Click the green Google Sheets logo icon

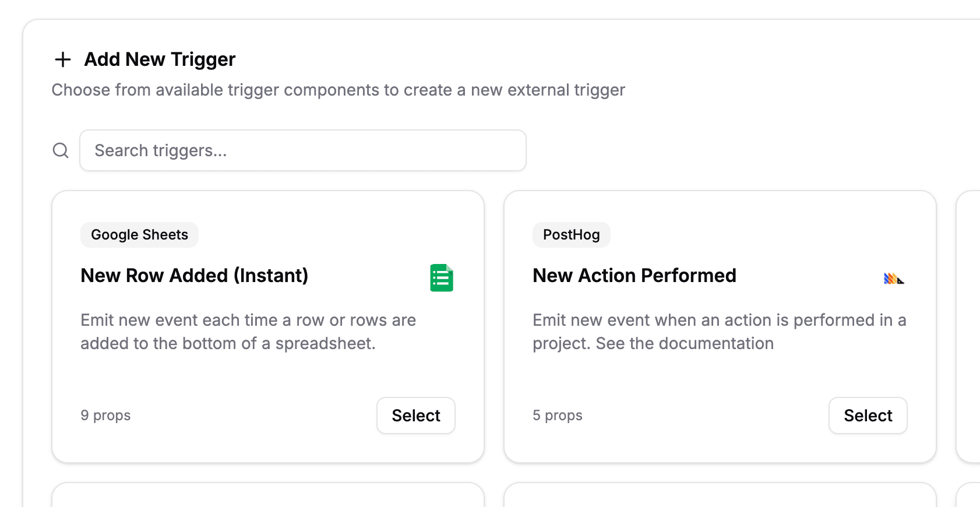tap(442, 277)
